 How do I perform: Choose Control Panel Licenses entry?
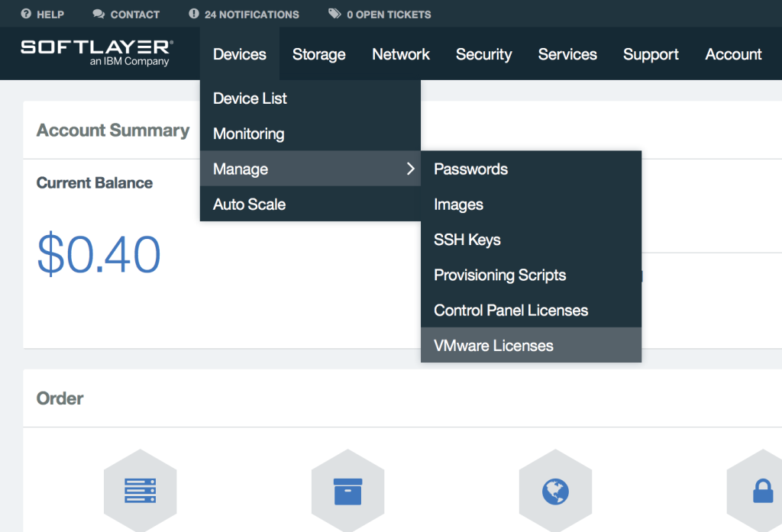[x=532, y=310]
